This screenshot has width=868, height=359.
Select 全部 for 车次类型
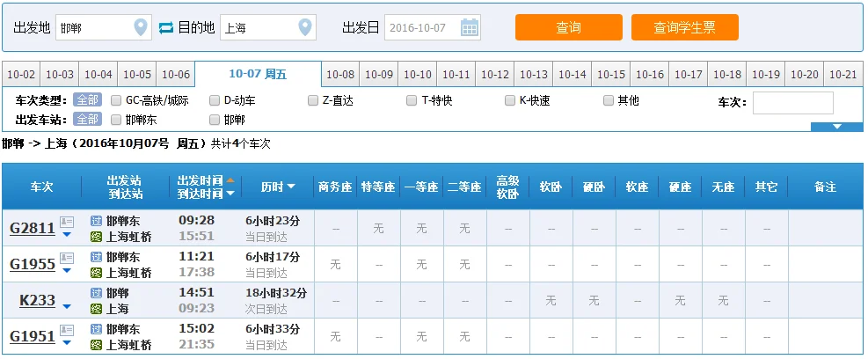pos(87,100)
